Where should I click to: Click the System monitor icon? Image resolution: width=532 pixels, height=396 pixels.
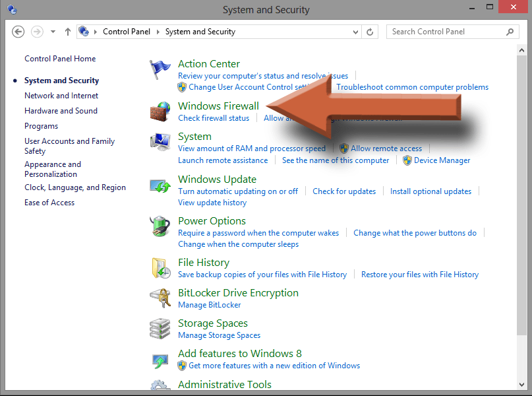160,142
